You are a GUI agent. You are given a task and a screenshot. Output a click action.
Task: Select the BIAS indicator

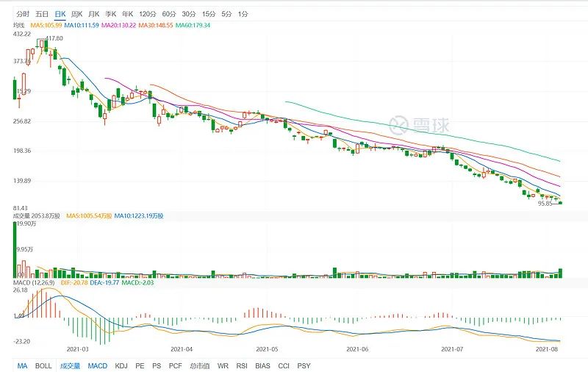point(262,365)
